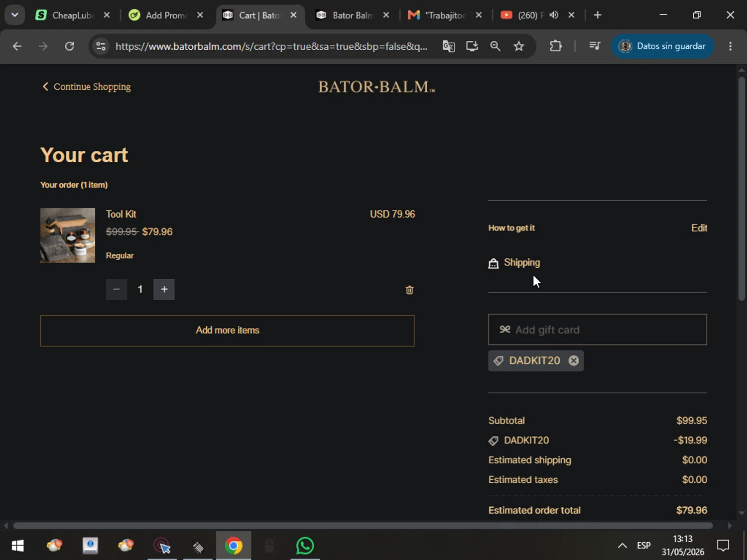747x560 pixels.
Task: Select the Estimated order total $79.96 value
Action: 691,510
